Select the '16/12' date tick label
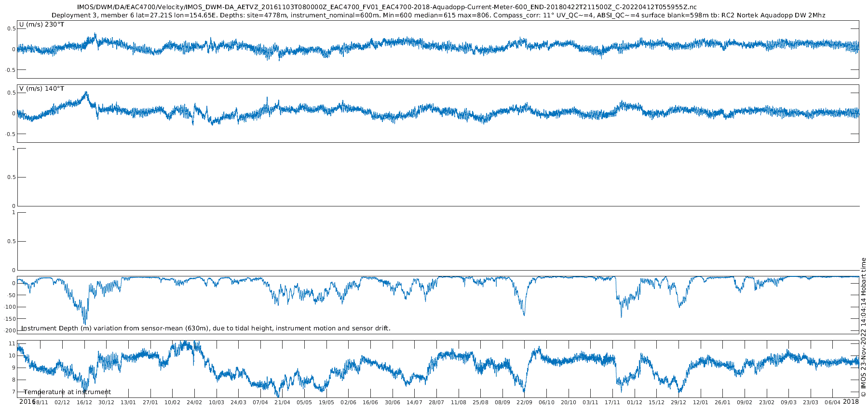The image size is (868, 410). 84,402
